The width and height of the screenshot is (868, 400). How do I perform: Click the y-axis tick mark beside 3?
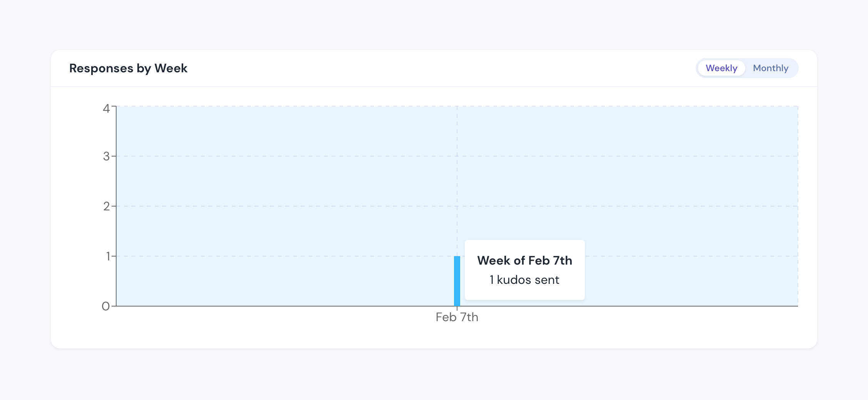tap(114, 156)
